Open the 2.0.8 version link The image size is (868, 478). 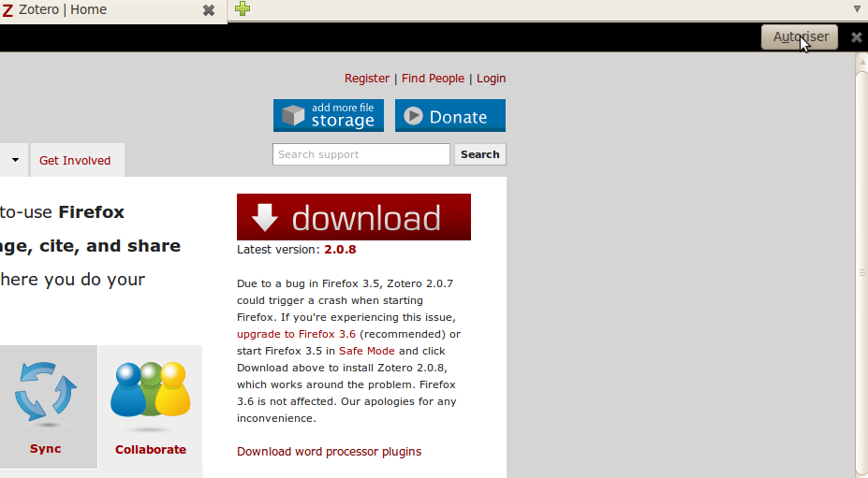(x=340, y=250)
